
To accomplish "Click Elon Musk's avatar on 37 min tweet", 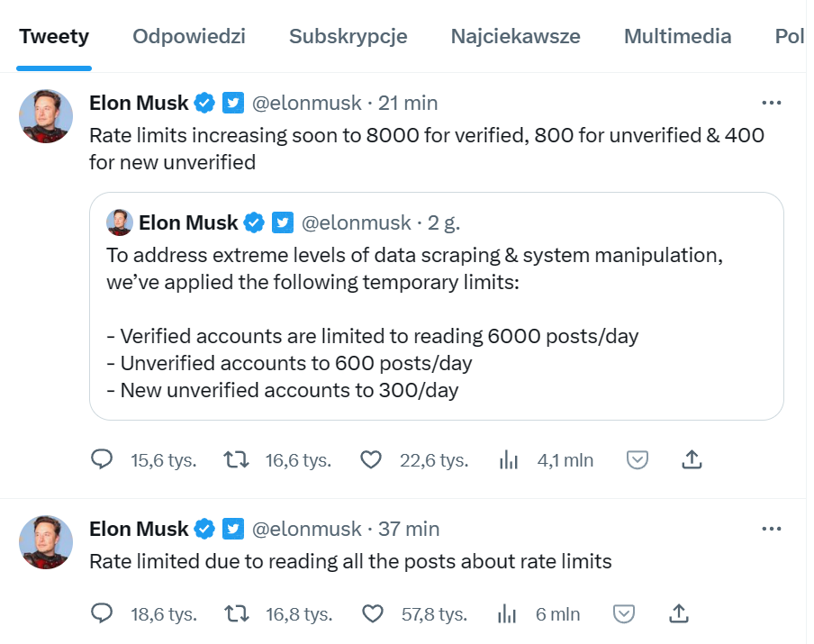I will [46, 542].
